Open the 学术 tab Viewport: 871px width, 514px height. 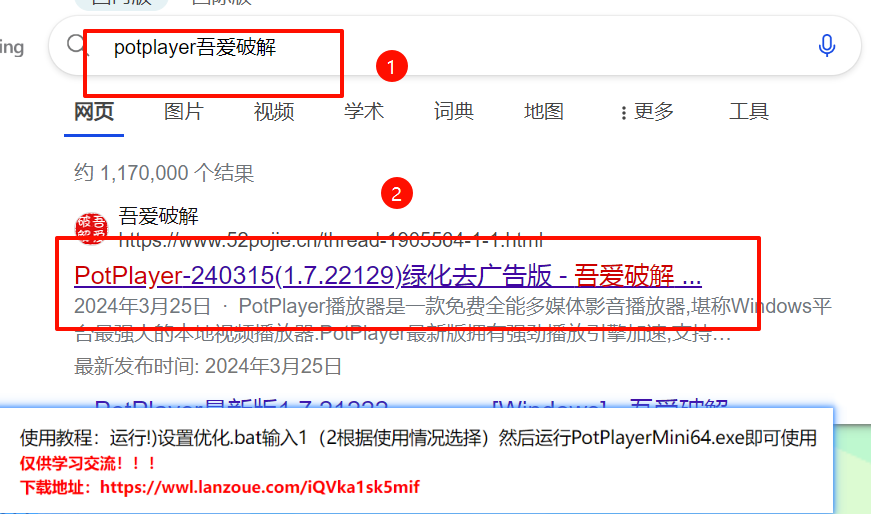[364, 112]
